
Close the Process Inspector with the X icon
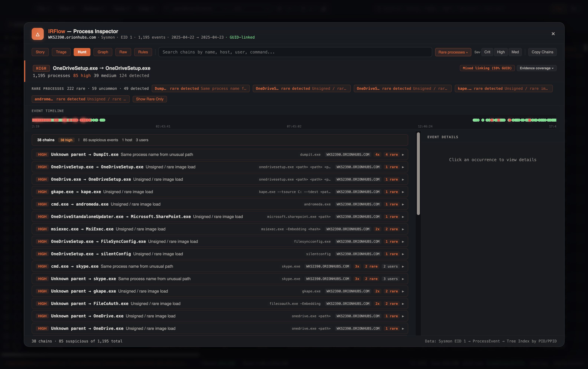pyautogui.click(x=553, y=34)
